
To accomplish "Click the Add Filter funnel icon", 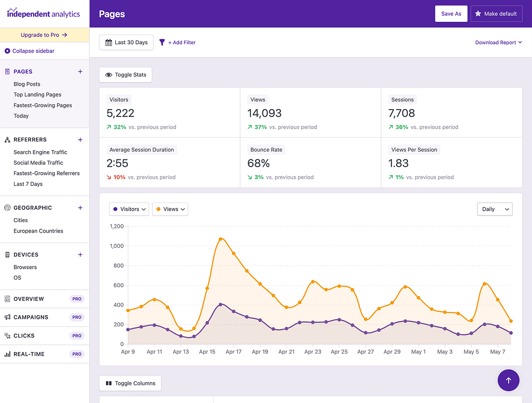I will [x=162, y=42].
